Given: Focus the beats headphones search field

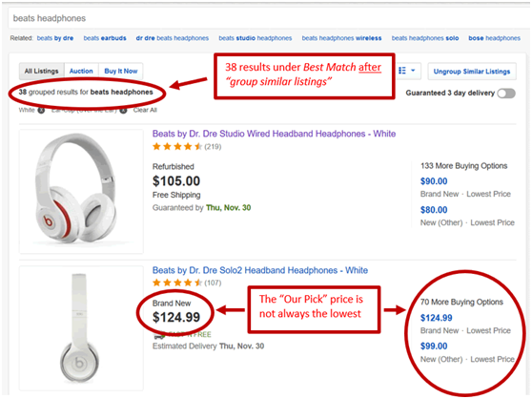Looking at the screenshot, I should [268, 18].
